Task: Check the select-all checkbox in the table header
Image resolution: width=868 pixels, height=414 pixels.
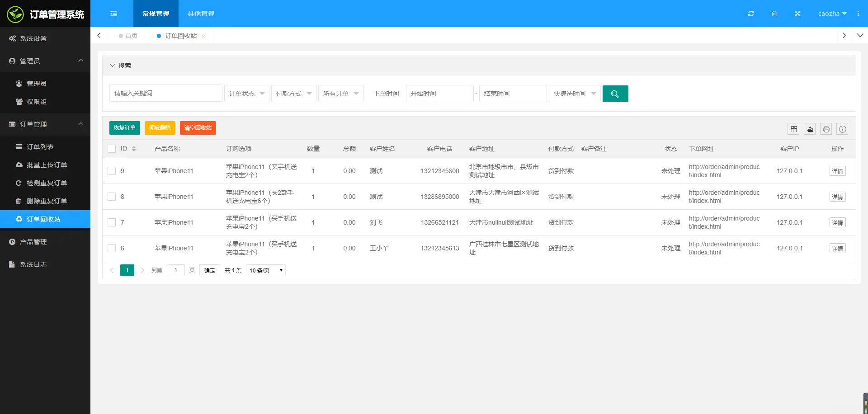Action: point(112,148)
